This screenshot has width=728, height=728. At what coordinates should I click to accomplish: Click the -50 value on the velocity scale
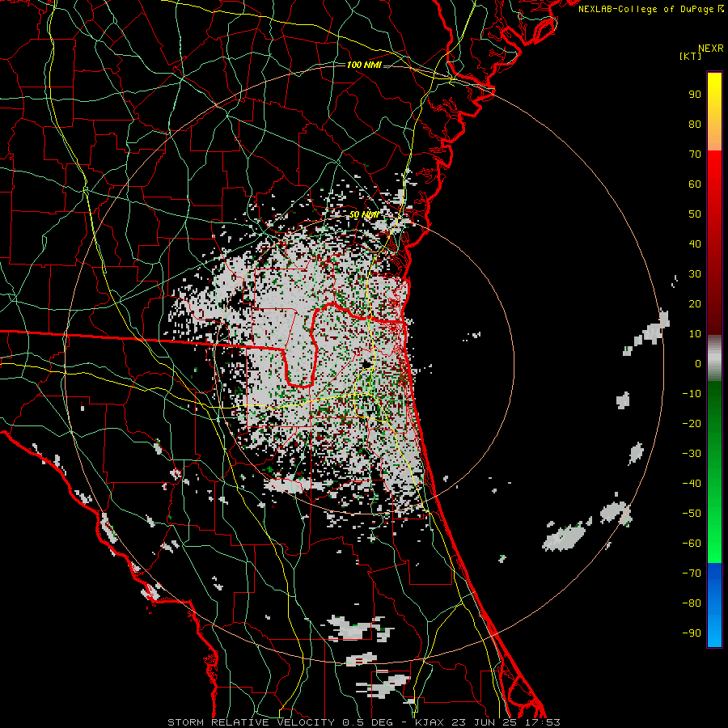point(692,514)
